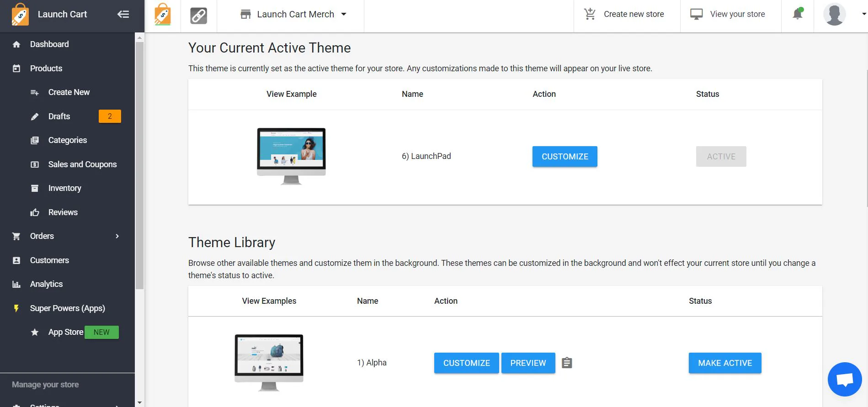Click the Orders shopping cart icon

tap(16, 236)
